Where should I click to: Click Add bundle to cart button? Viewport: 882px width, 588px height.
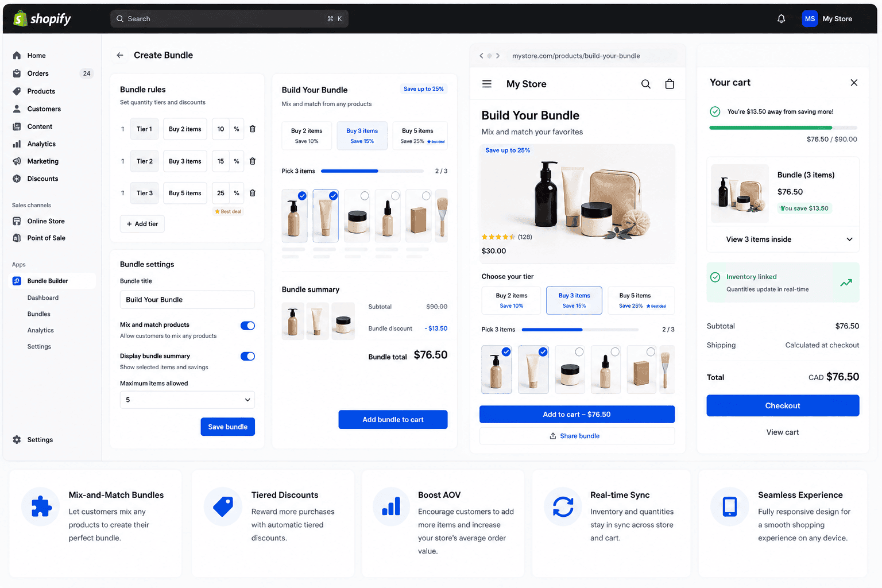[x=393, y=420]
